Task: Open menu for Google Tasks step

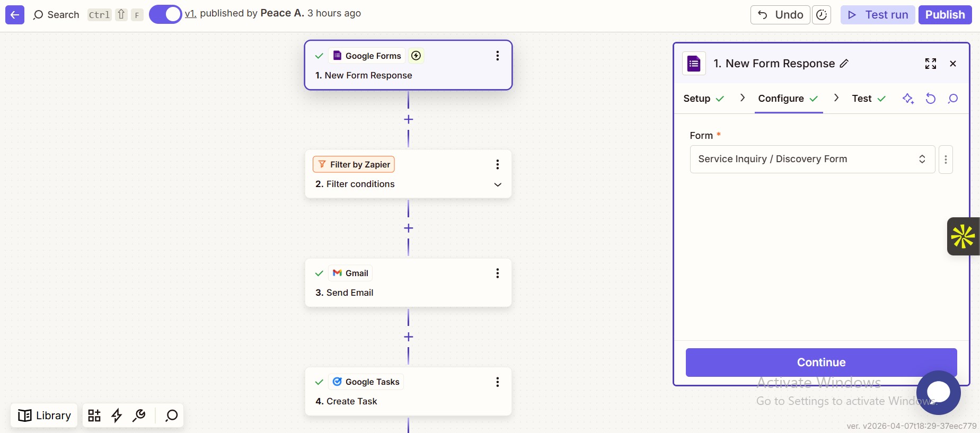Action: (497, 382)
